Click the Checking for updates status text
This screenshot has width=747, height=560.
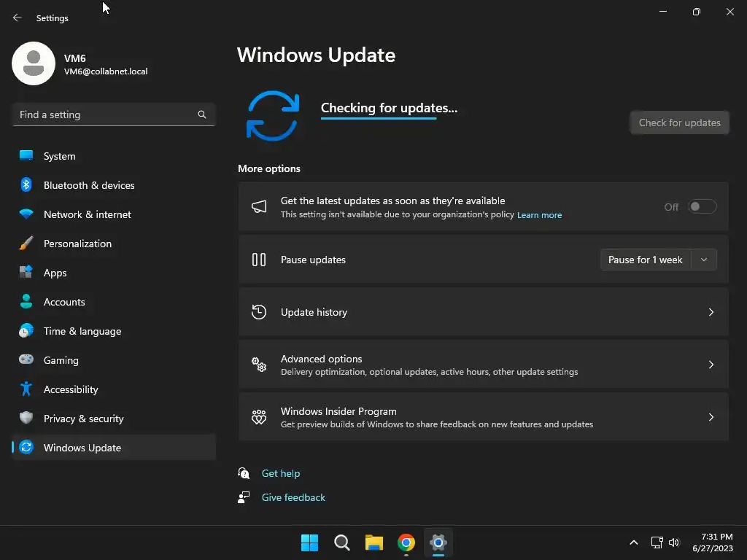(389, 108)
